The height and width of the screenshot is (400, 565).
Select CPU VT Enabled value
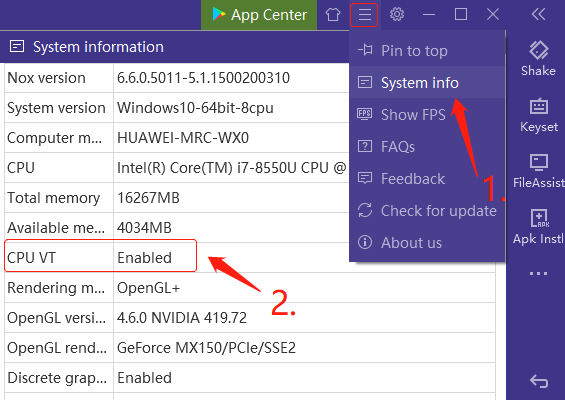pos(144,258)
